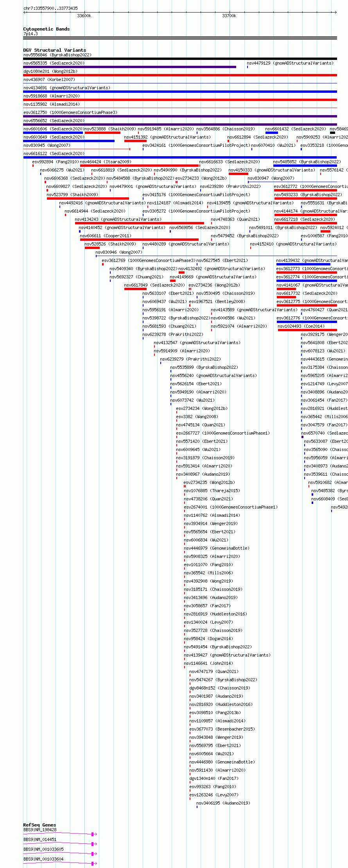
Task: Open nsv1124187 (Alsmadi2014) label
Action: (x=175, y=203)
